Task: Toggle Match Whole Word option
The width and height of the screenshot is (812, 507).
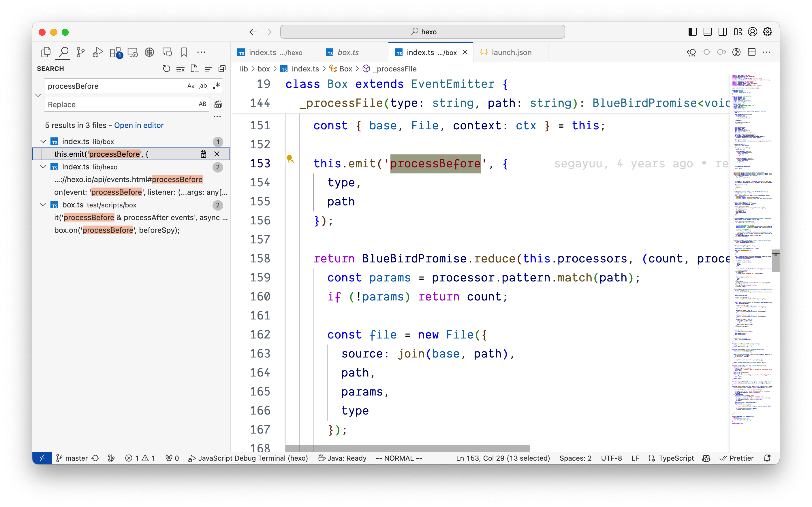Action: [203, 86]
